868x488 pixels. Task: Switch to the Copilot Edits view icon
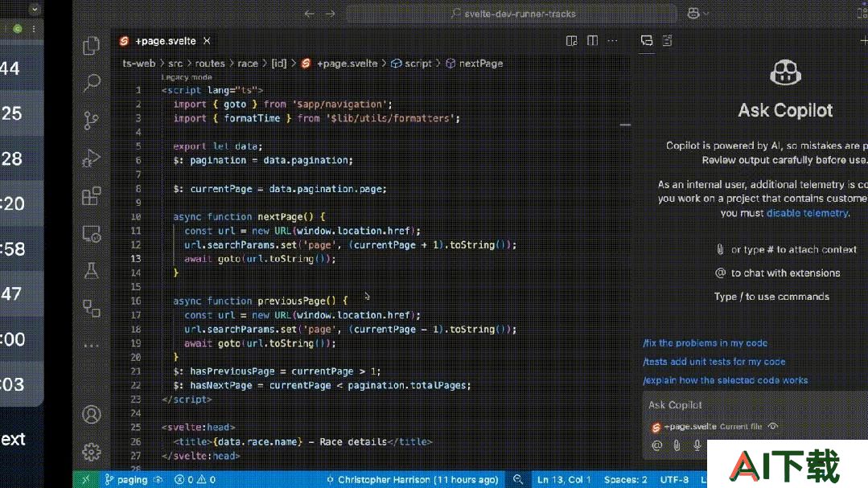click(x=667, y=40)
